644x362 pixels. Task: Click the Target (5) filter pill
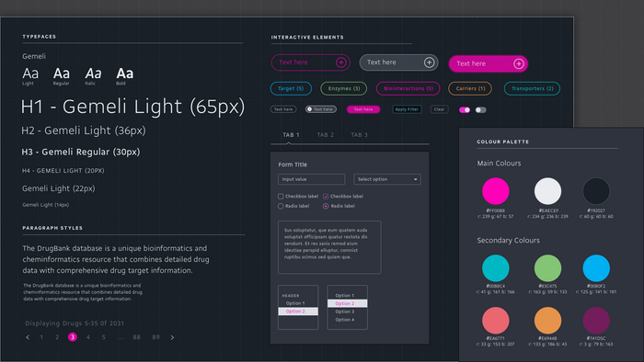[x=291, y=88]
